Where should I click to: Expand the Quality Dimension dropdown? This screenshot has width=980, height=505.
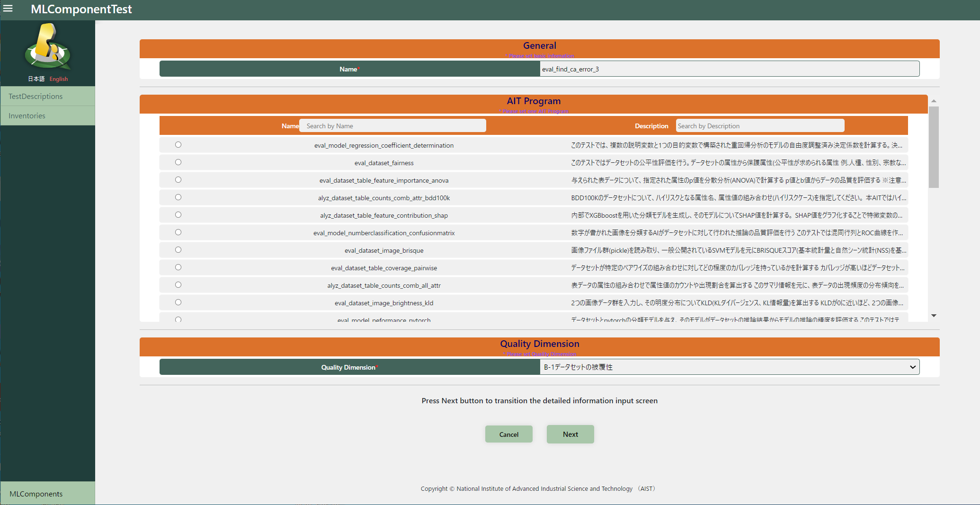pyautogui.click(x=729, y=367)
